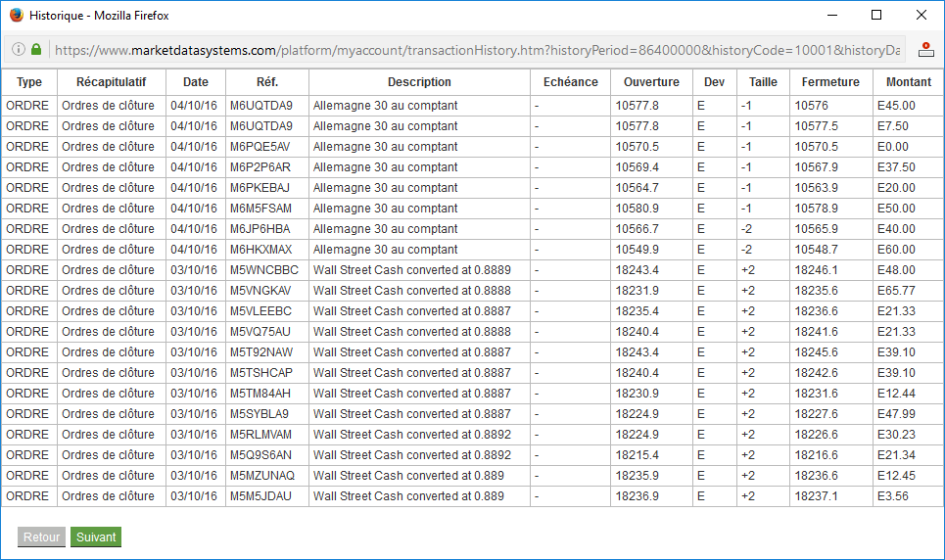Select reference M5MZUNAQ
Viewport: 945px width, 560px height.
coord(262,475)
